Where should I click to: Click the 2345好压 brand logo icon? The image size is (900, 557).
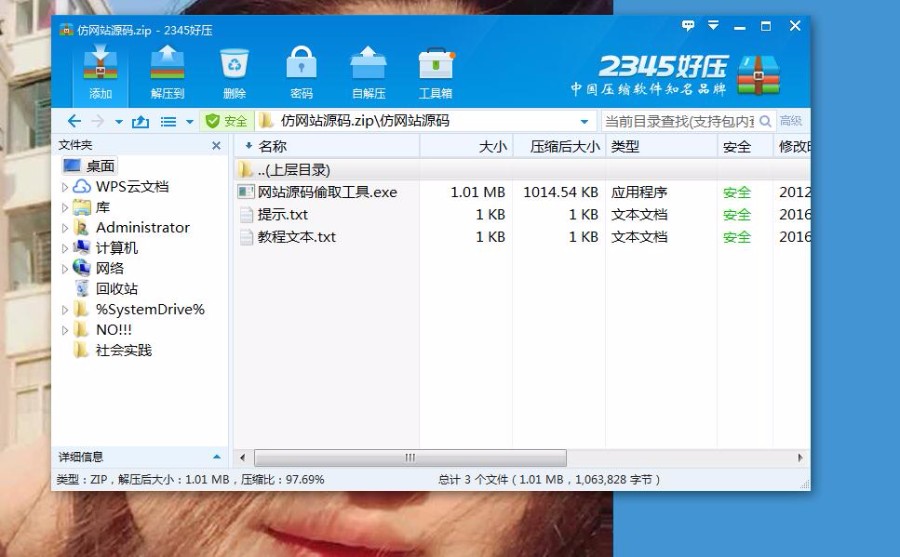pyautogui.click(x=758, y=75)
